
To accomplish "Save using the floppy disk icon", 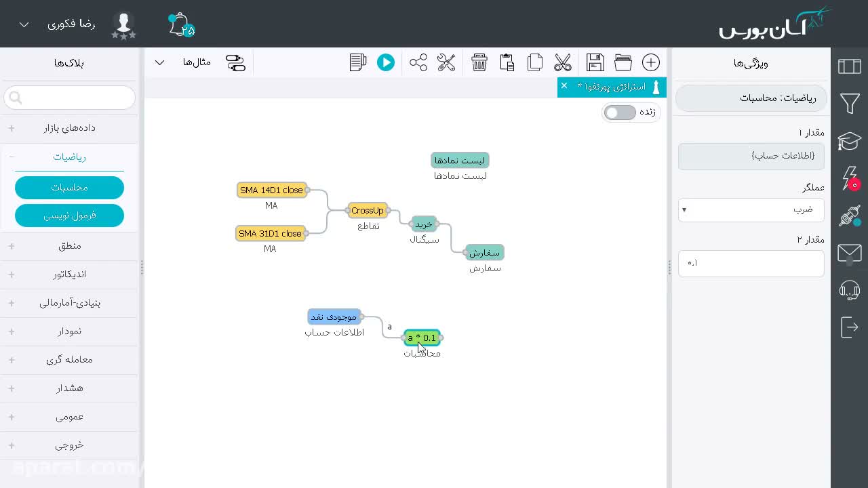I will (595, 62).
